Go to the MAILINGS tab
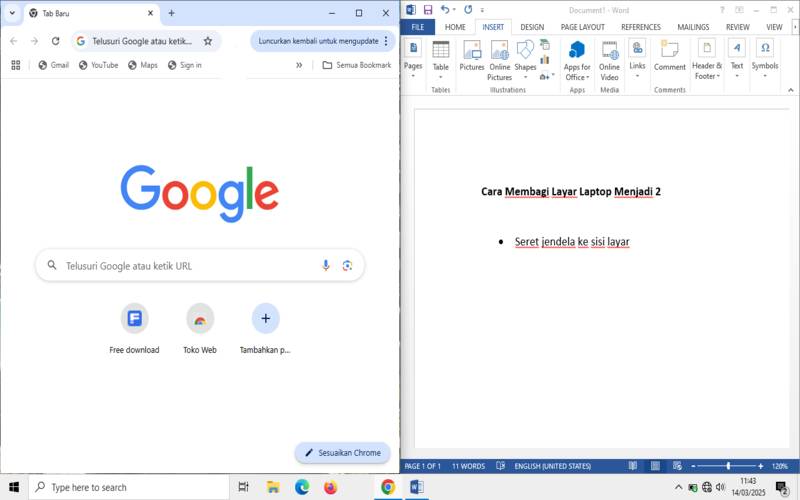 (x=693, y=27)
